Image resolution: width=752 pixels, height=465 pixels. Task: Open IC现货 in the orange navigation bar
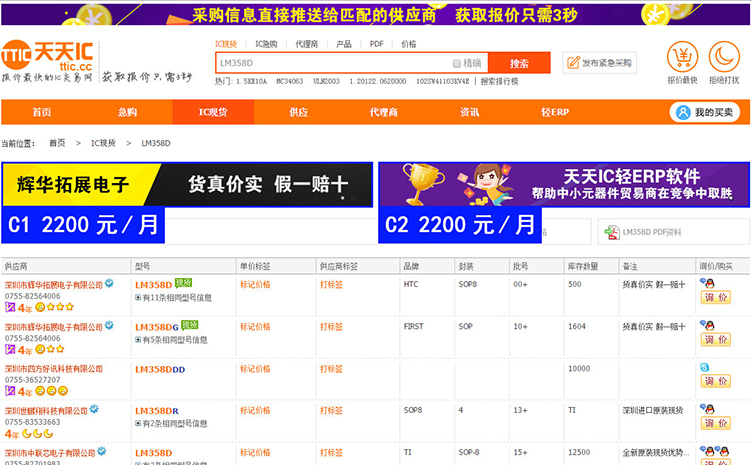click(213, 112)
